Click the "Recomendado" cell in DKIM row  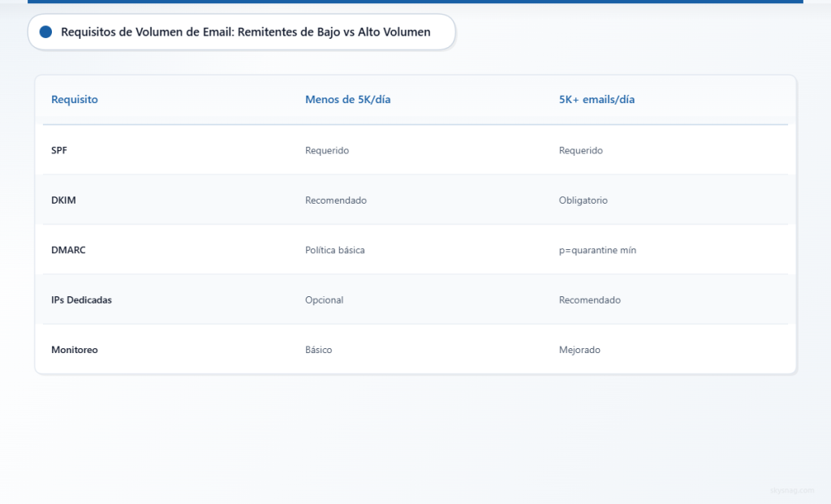336,200
